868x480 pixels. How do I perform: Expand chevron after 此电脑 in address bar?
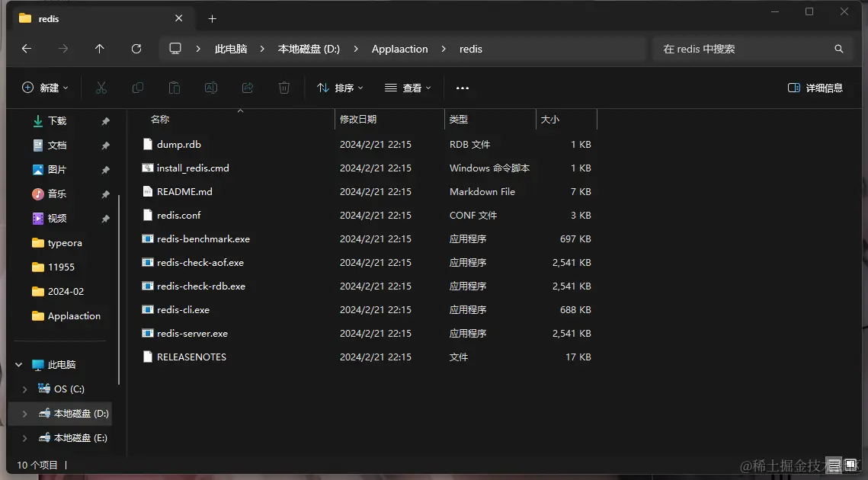[262, 49]
